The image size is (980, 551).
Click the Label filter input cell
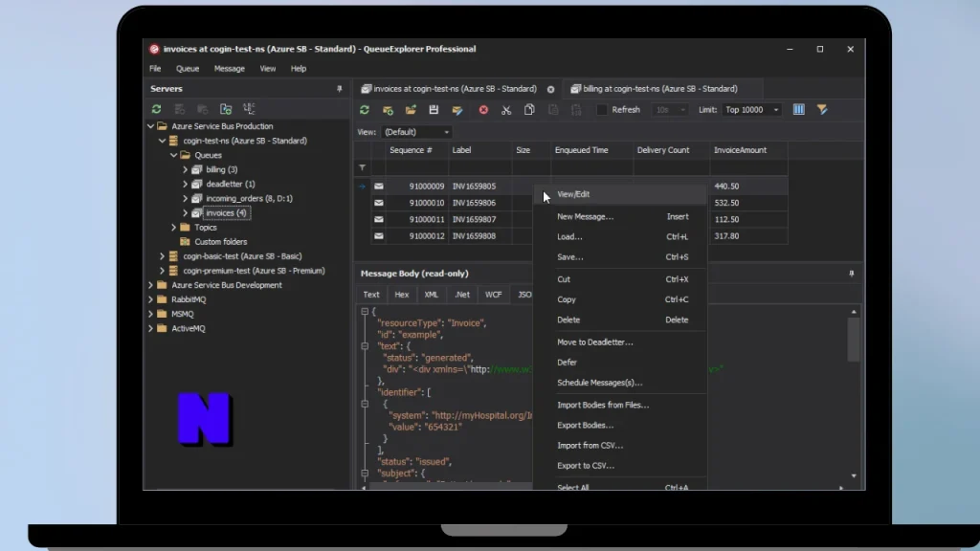(x=480, y=167)
